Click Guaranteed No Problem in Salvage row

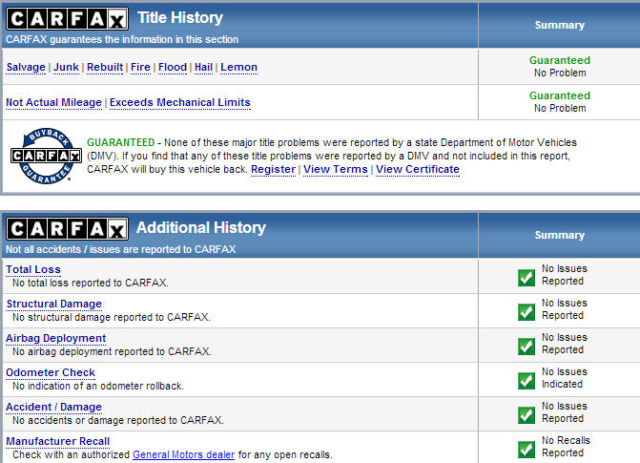560,67
